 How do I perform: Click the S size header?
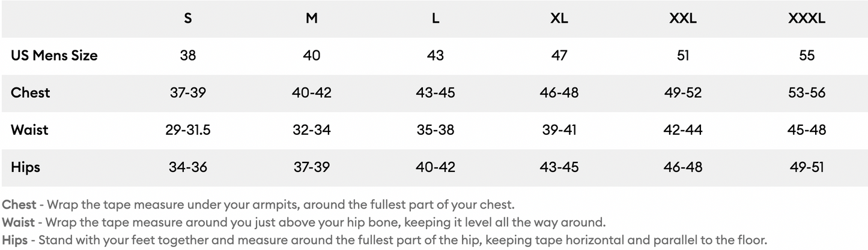[x=188, y=19]
